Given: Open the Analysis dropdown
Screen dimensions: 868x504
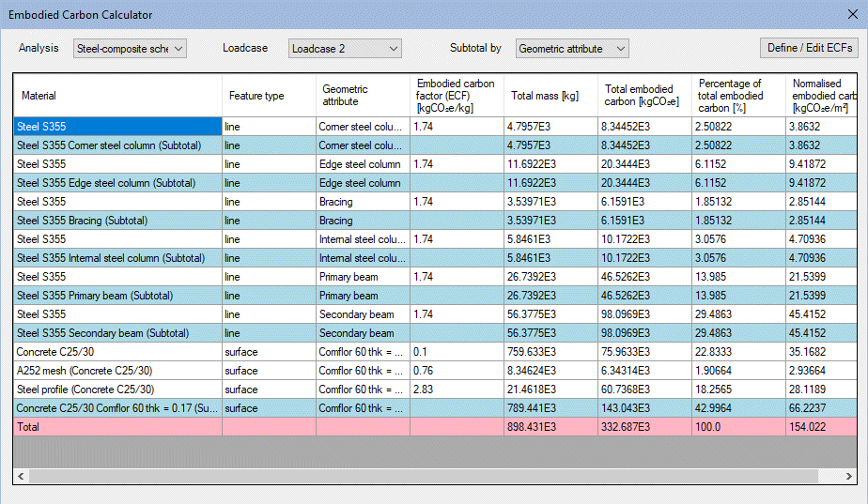Looking at the screenshot, I should (x=130, y=48).
